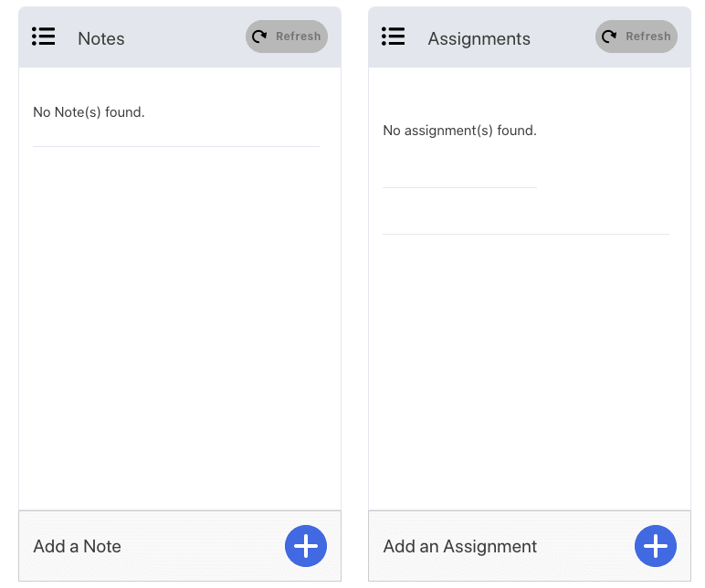Click the list icon beside Notes

[x=44, y=37]
